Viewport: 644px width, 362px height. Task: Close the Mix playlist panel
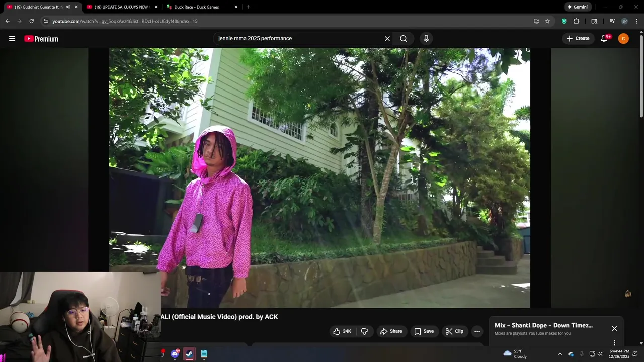click(614, 328)
